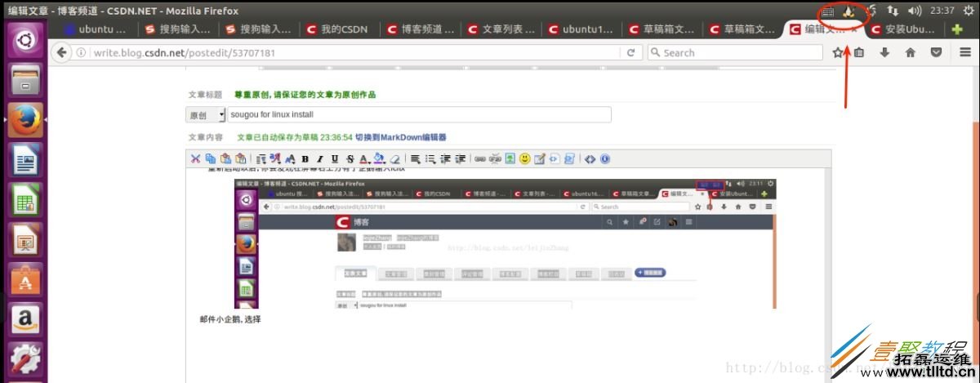
Task: Open the Firefox hamburger menu
Action: point(964,52)
